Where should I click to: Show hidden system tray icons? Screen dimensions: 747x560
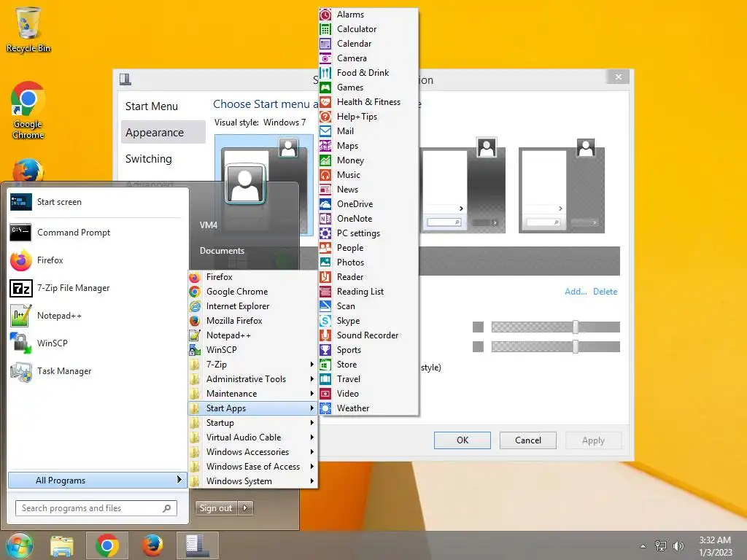click(x=643, y=546)
